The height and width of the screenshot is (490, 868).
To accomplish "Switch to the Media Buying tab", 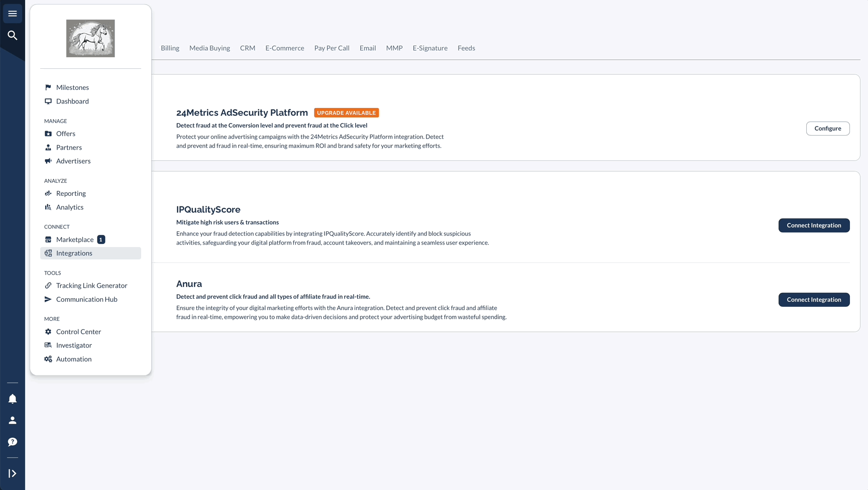I will 209,48.
